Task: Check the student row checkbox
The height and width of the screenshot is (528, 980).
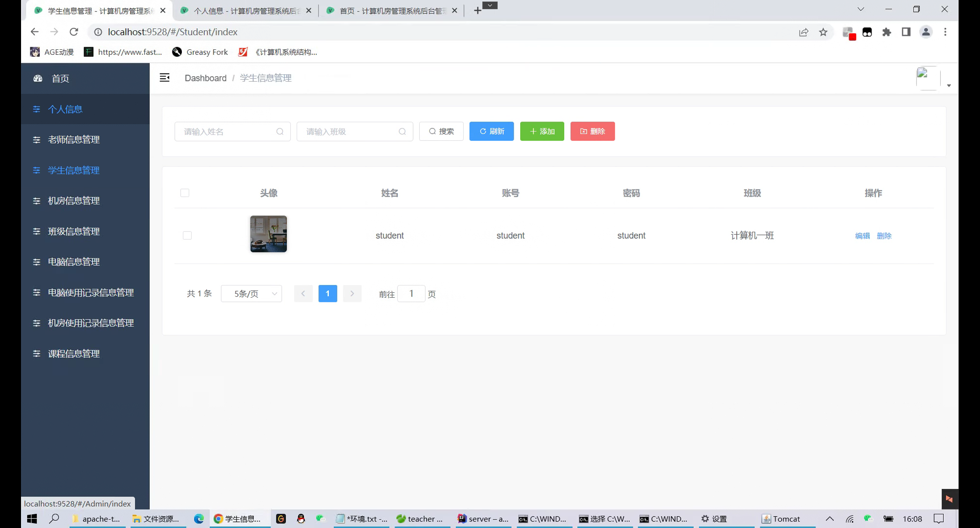Action: pos(187,235)
